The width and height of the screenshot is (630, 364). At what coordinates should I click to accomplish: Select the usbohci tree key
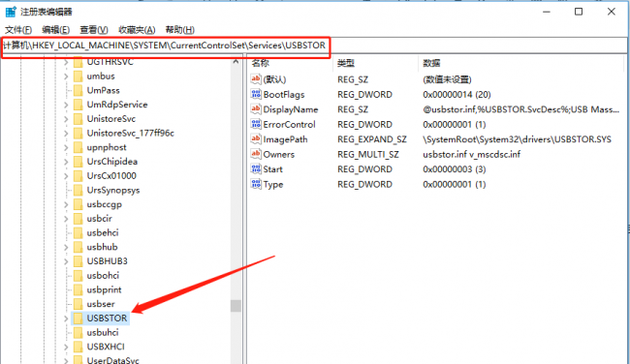(103, 276)
